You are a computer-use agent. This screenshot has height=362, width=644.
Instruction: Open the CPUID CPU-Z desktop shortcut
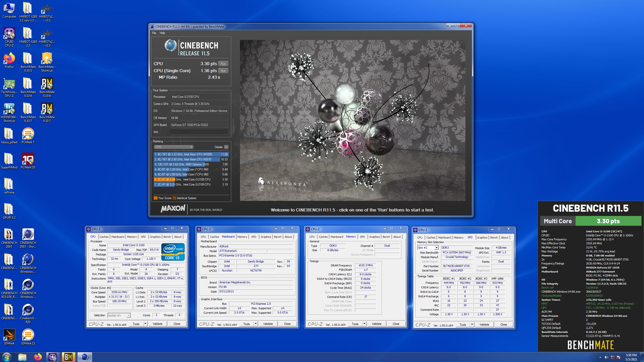pos(9,37)
